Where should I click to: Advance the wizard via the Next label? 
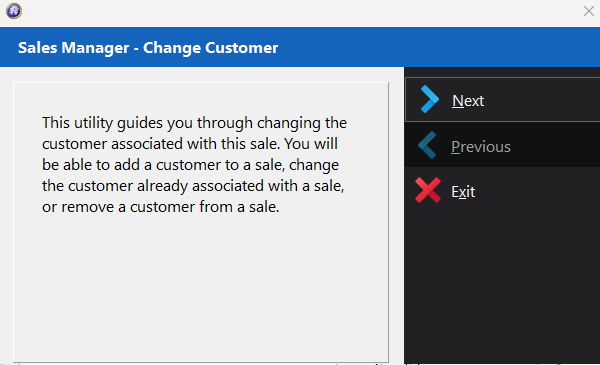pos(468,101)
